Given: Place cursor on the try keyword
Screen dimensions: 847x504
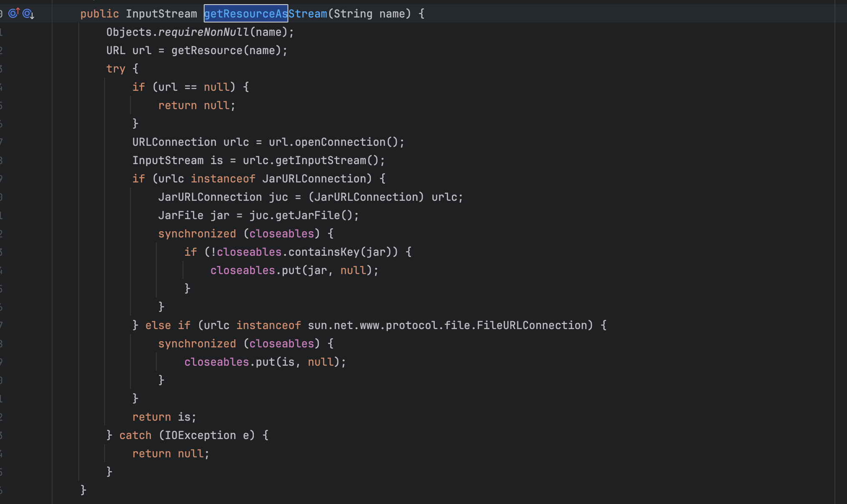Looking at the screenshot, I should tap(115, 69).
